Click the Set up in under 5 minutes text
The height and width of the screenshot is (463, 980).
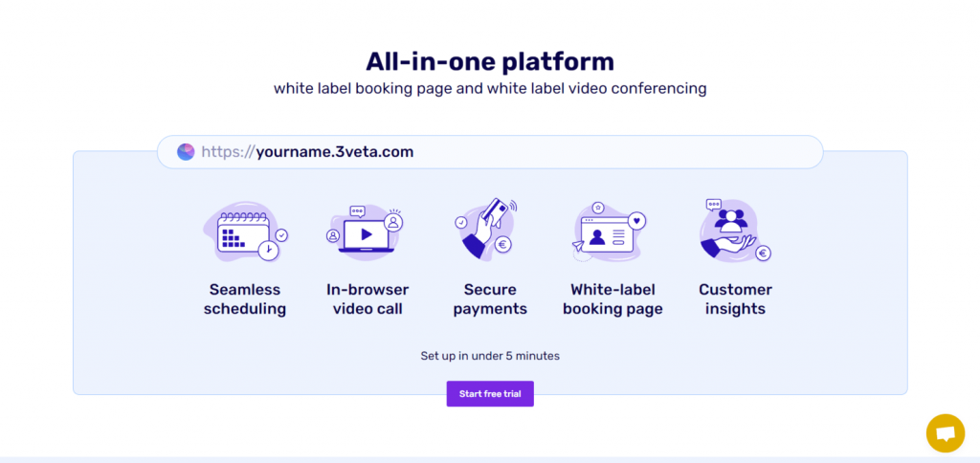pos(490,356)
